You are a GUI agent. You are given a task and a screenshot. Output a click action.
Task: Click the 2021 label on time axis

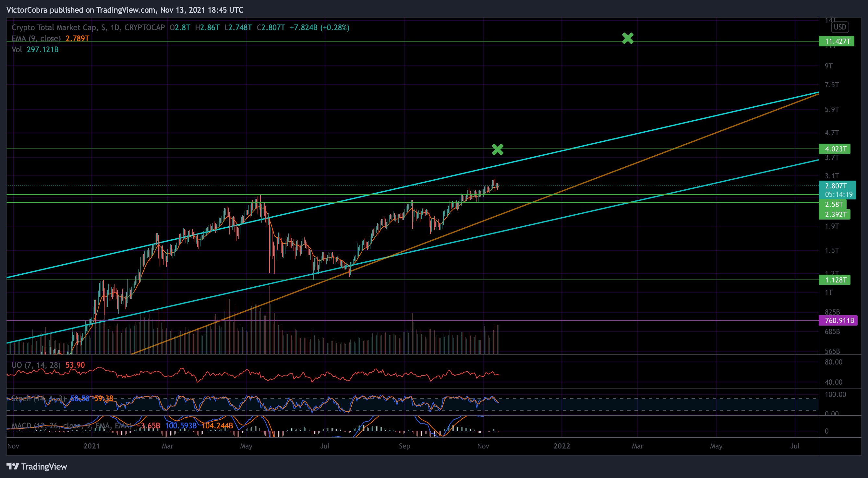(92, 446)
